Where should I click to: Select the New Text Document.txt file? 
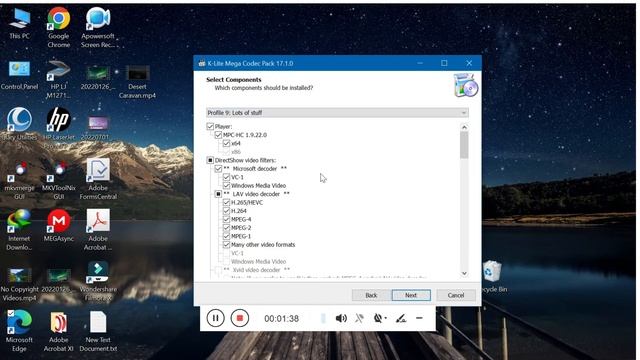(x=98, y=331)
